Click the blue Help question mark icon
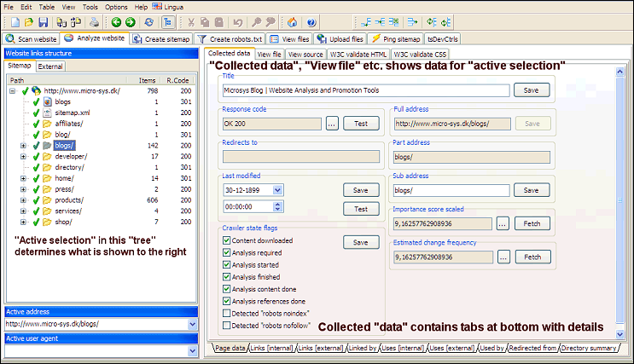Screen dimensions: 634x364 pyautogui.click(x=311, y=22)
